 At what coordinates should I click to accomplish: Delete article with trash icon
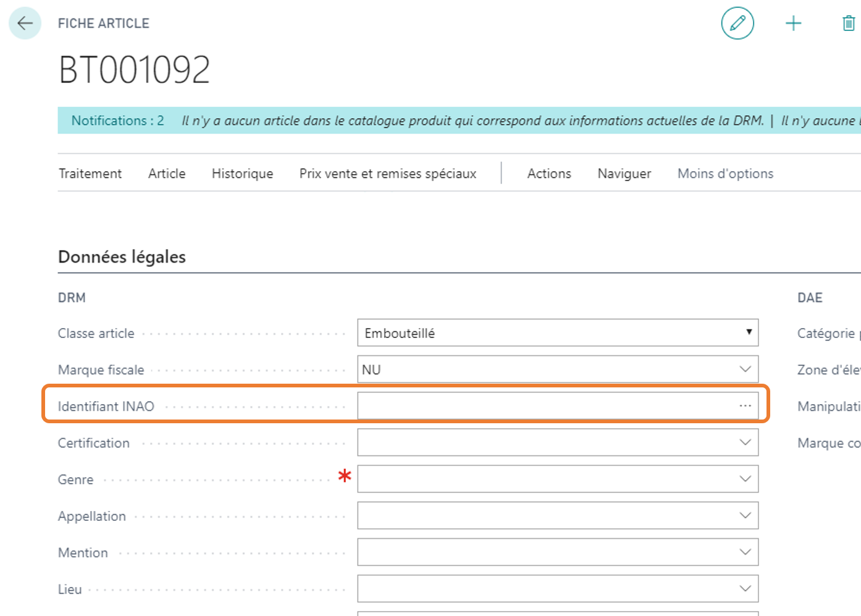coord(849,23)
